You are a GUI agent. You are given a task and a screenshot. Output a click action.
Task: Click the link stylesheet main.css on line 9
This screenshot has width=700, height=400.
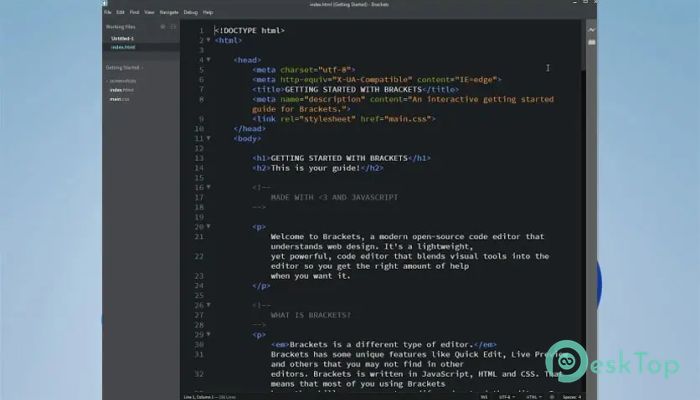(x=344, y=119)
